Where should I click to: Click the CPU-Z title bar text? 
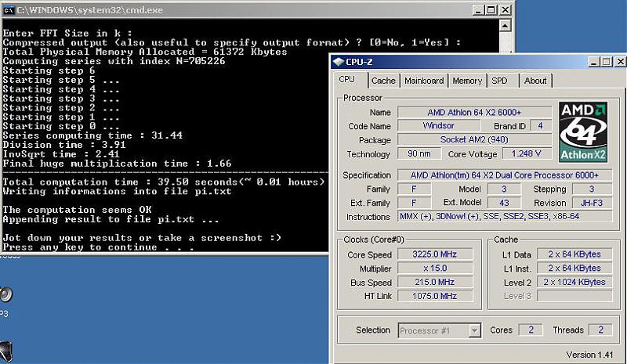[359, 62]
